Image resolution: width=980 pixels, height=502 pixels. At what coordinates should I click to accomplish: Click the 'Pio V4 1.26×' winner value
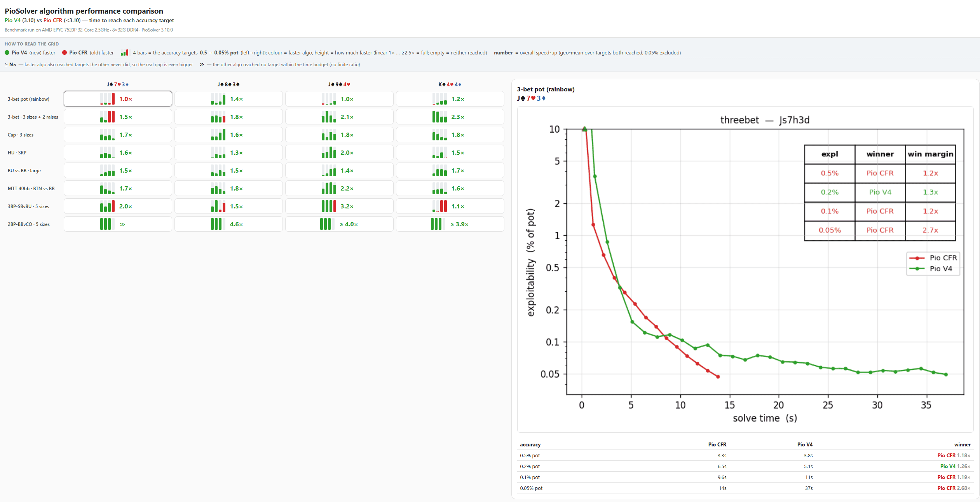(x=955, y=466)
